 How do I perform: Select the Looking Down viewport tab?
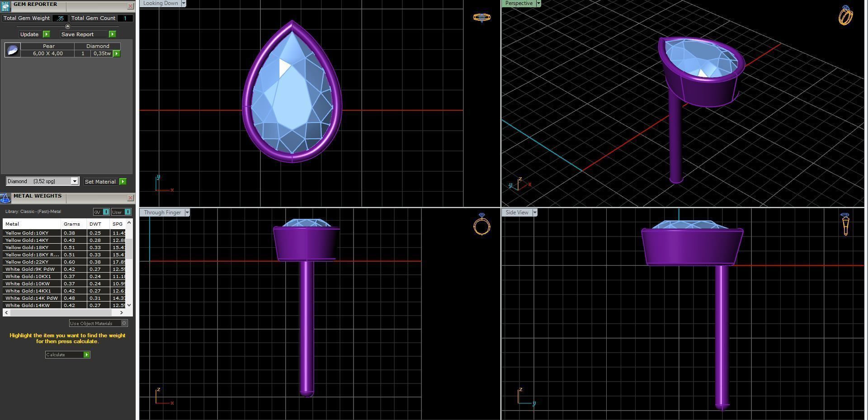[x=160, y=3]
